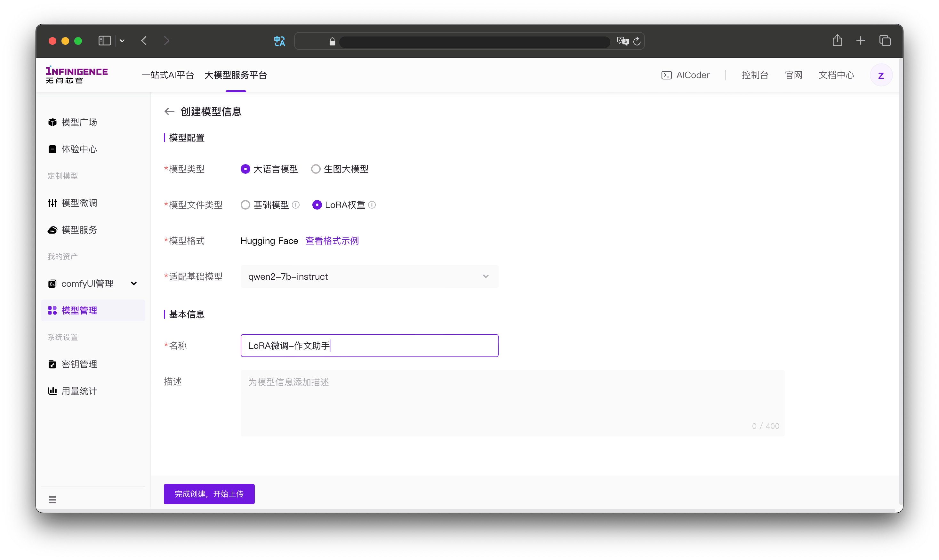Click the address bar lock icon
The height and width of the screenshot is (560, 939).
pos(332,41)
